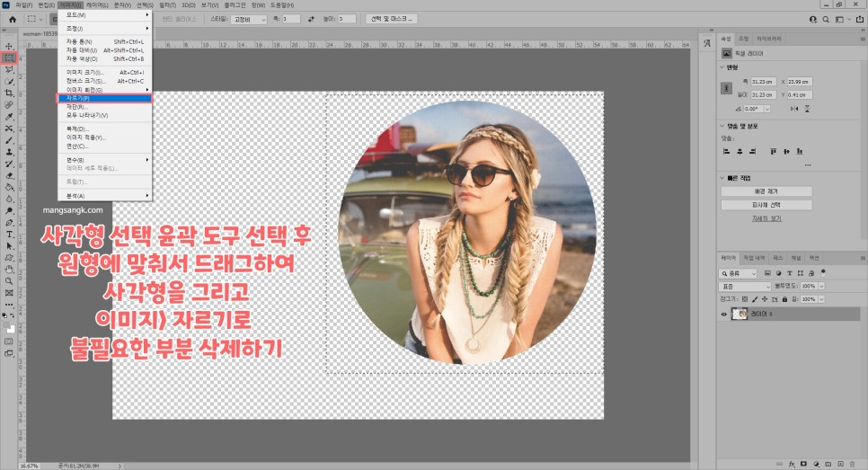Add layer style fx icon
The width and height of the screenshot is (868, 470).
792,464
